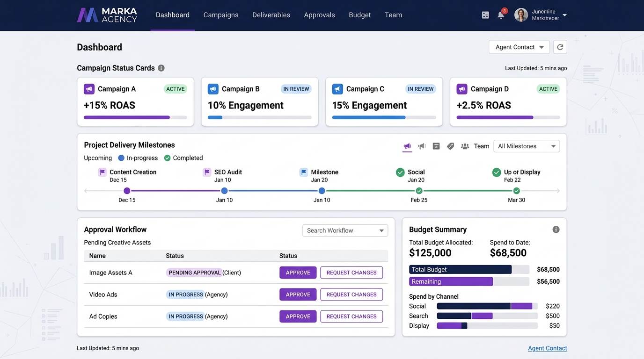
Task: Request changes for Image Assets A
Action: (x=351, y=273)
